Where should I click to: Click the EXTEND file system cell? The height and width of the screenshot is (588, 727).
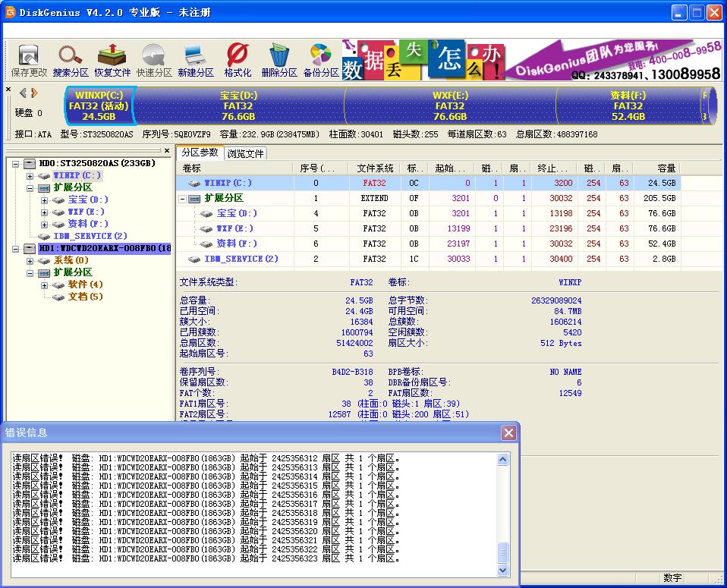[375, 198]
